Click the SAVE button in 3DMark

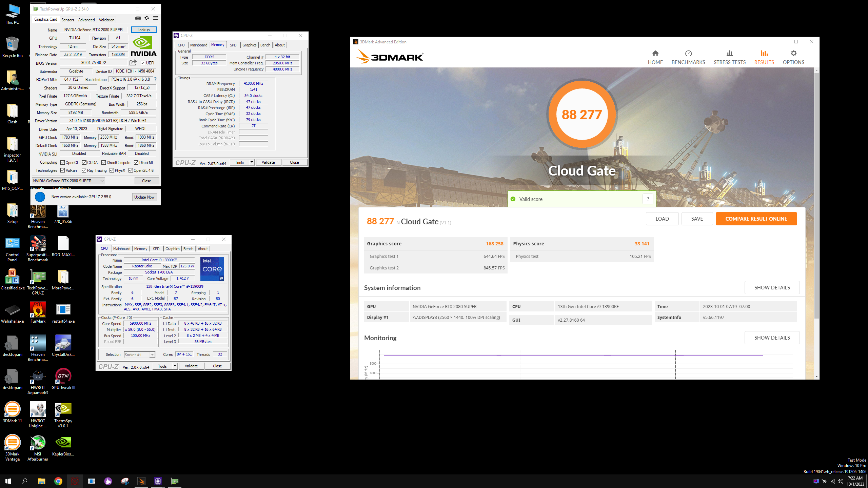coord(697,219)
